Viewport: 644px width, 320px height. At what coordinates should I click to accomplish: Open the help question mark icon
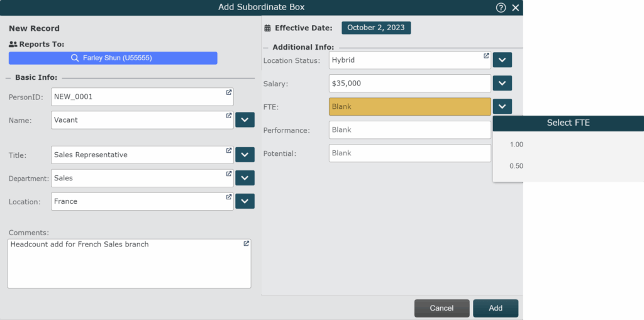[x=501, y=8]
